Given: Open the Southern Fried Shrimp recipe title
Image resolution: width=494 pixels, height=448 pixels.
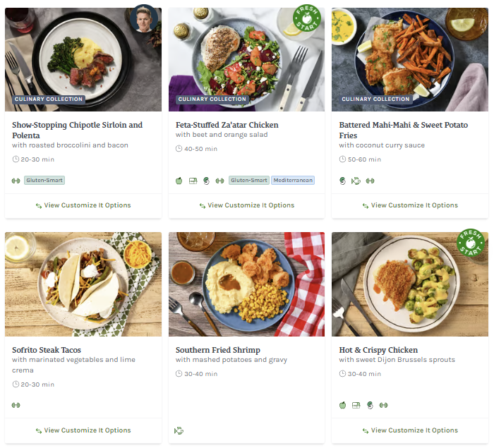Looking at the screenshot, I should pos(217,350).
